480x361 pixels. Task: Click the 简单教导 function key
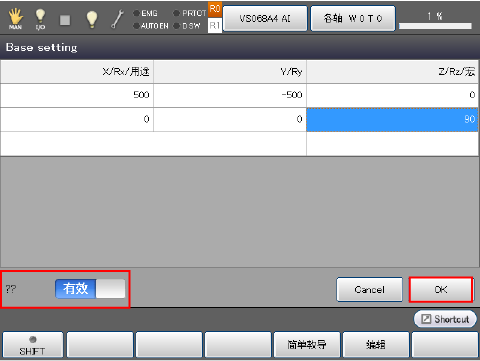pyautogui.click(x=307, y=344)
